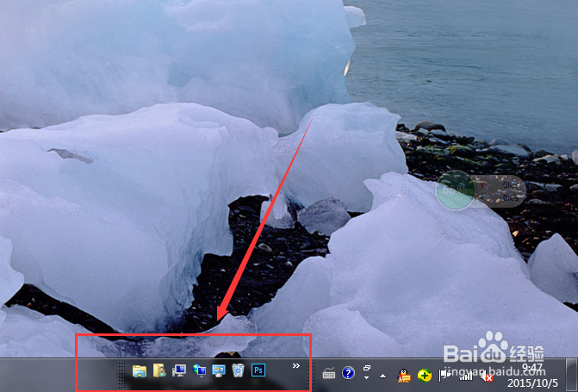Click the keyboard input method icon
578x392 pixels.
click(329, 373)
